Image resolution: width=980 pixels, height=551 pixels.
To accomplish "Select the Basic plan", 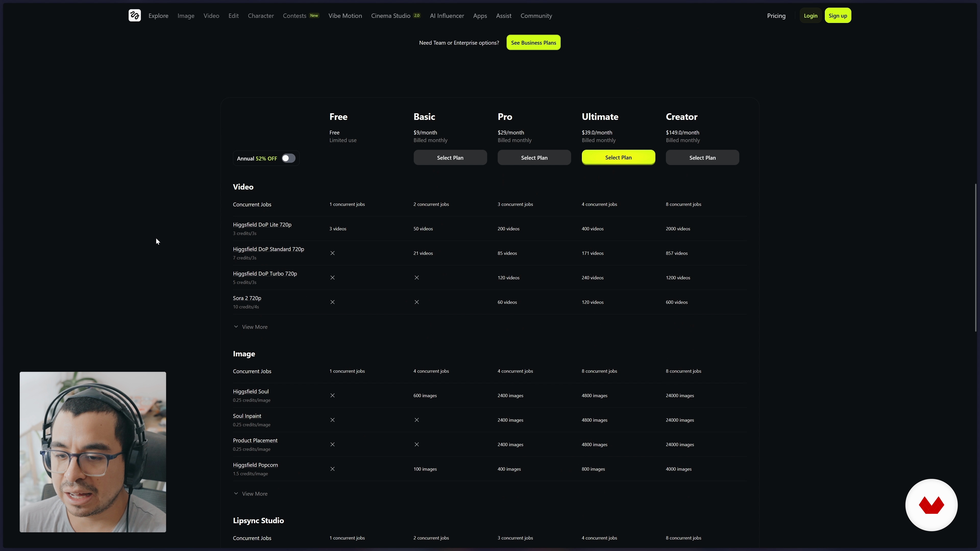I will pyautogui.click(x=450, y=158).
